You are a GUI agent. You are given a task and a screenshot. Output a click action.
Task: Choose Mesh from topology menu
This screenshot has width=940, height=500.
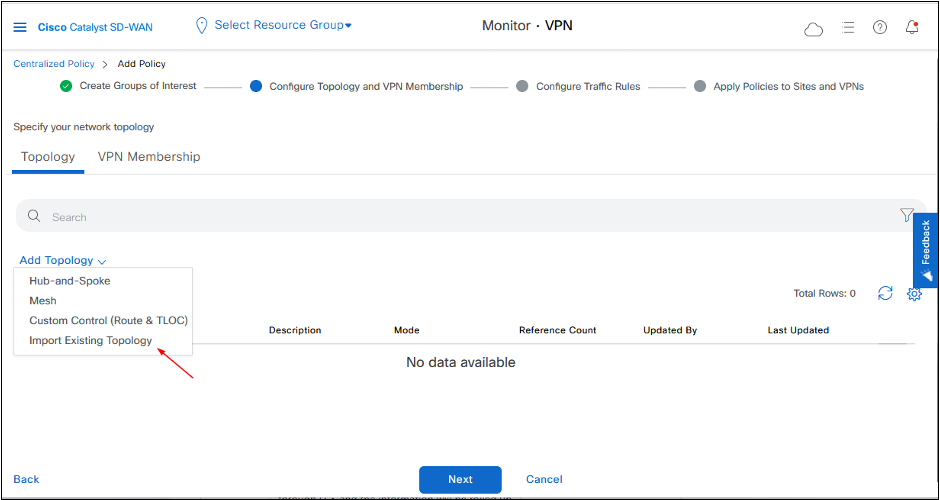click(x=43, y=301)
